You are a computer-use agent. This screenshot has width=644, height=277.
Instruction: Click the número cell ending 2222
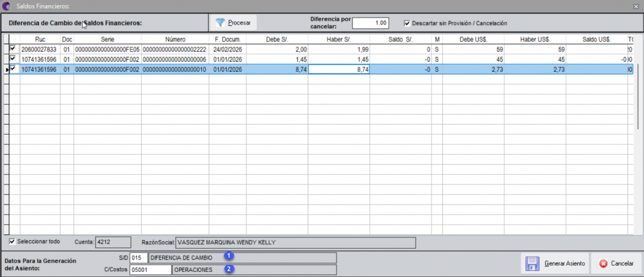coord(175,49)
